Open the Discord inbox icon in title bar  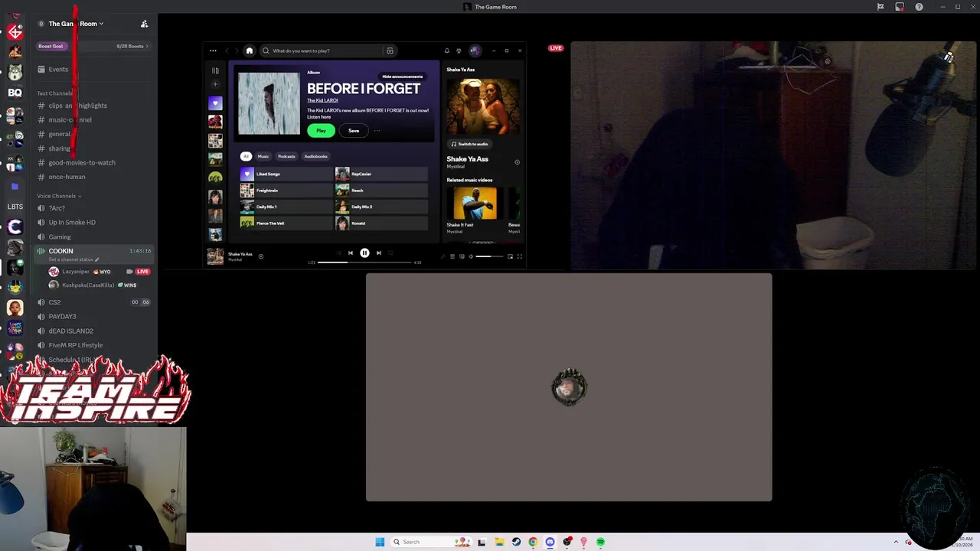(x=900, y=7)
